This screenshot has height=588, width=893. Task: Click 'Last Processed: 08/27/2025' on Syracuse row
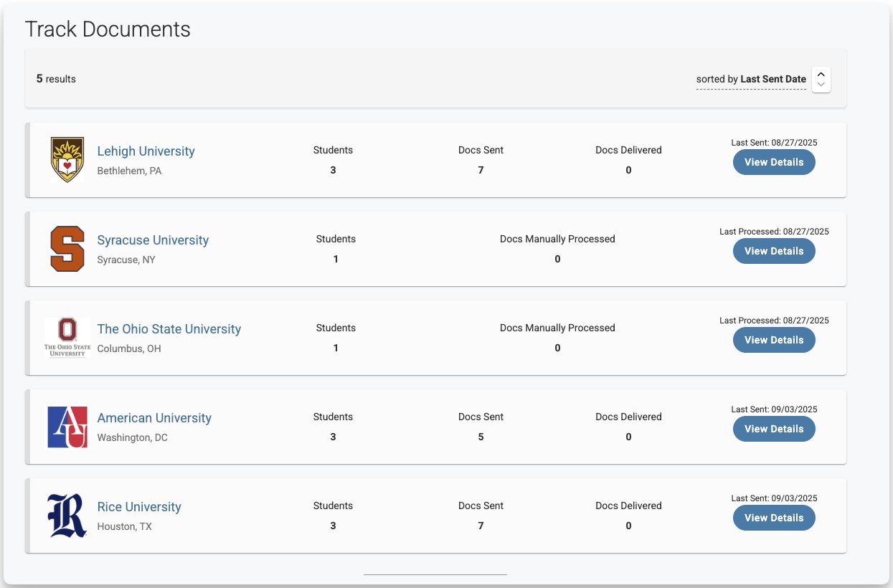point(774,232)
